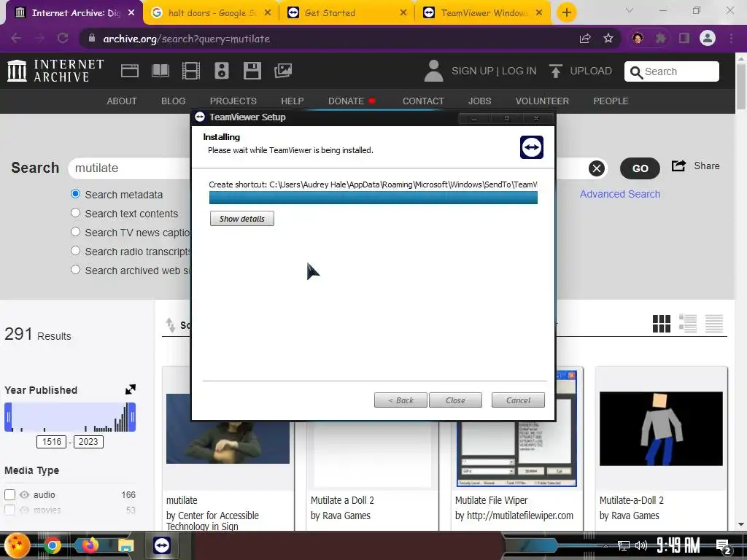
Task: Open the PROJECTS menu item
Action: 233,101
